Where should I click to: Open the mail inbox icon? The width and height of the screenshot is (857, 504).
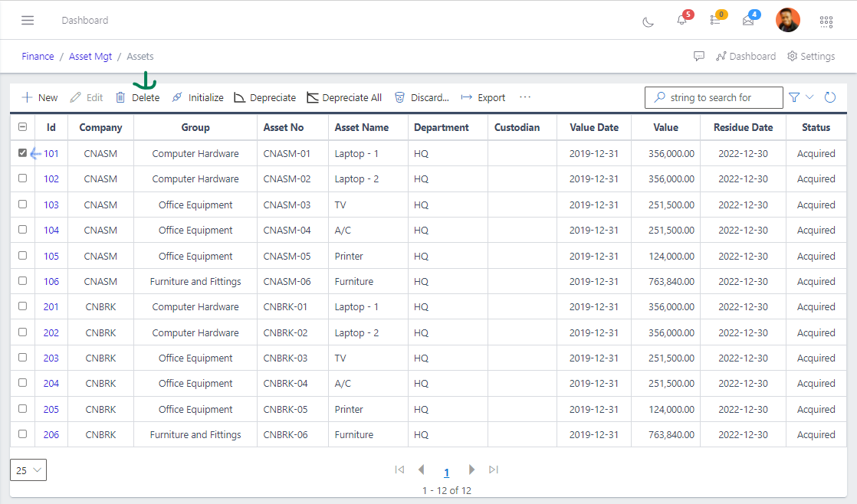747,21
